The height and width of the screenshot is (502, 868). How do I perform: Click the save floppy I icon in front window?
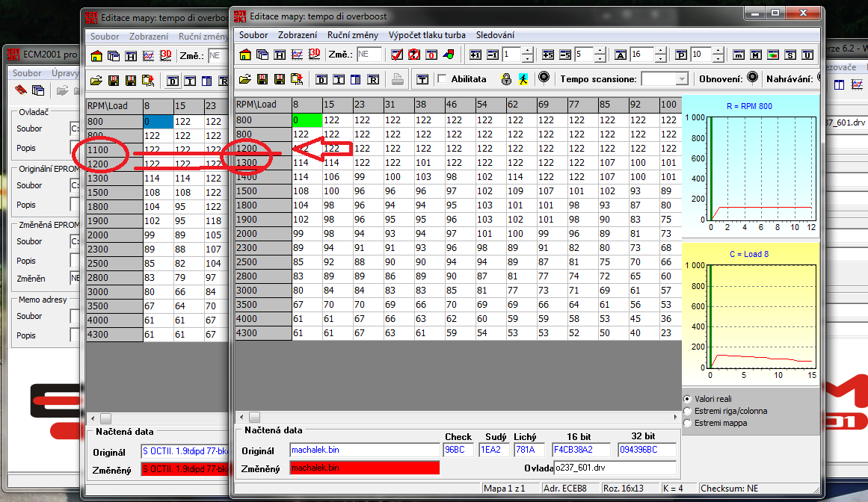[280, 80]
